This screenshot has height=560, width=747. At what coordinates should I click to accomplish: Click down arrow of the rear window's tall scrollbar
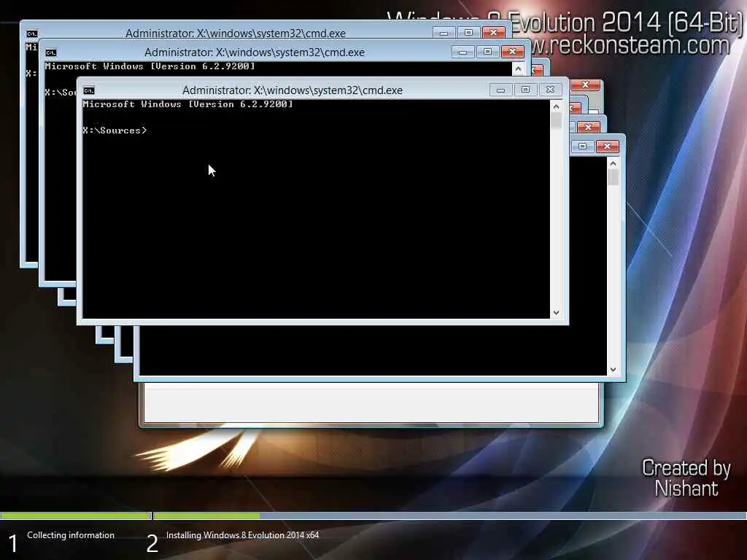coord(613,370)
